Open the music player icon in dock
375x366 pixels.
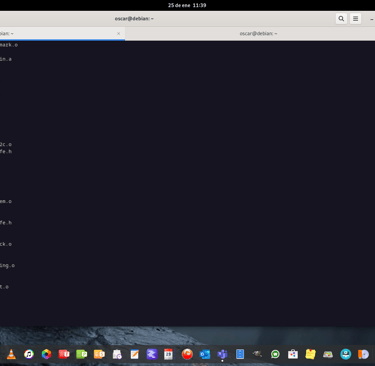pyautogui.click(x=29, y=354)
